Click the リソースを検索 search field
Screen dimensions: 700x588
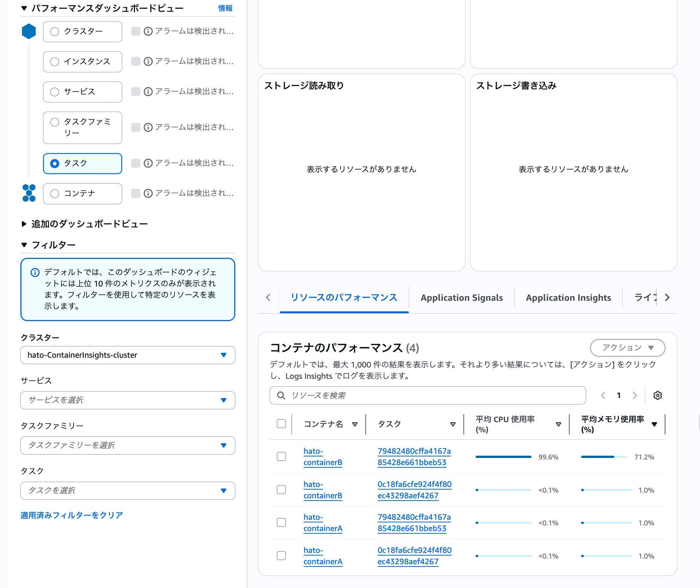click(415, 395)
